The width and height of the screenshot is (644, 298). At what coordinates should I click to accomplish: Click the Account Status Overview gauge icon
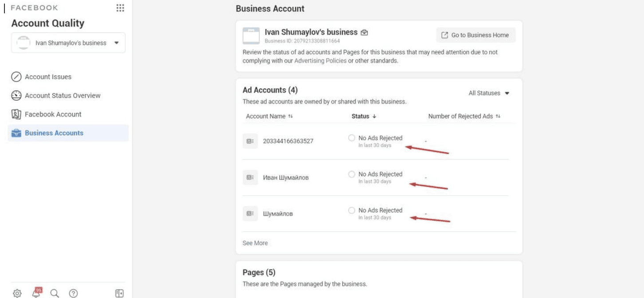[16, 95]
